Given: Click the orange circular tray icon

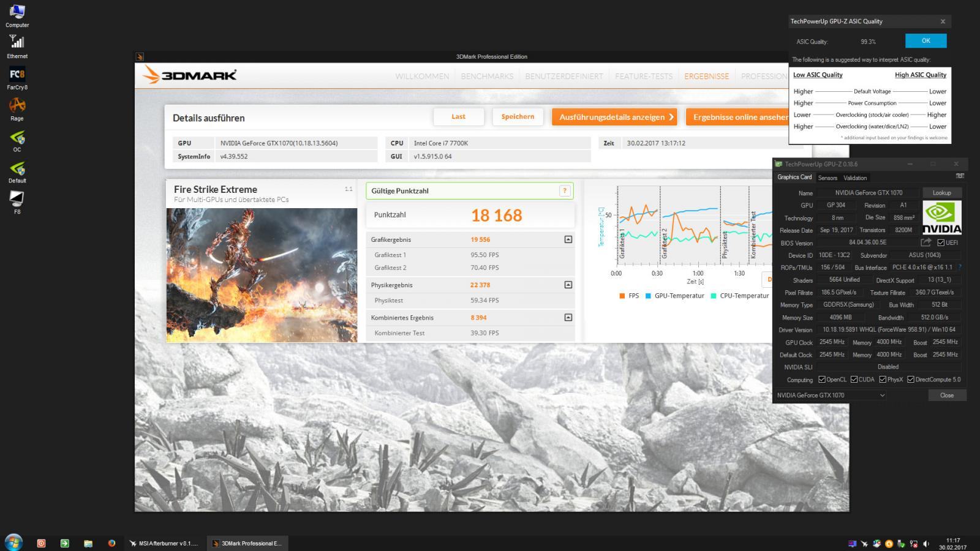Looking at the screenshot, I should point(889,544).
